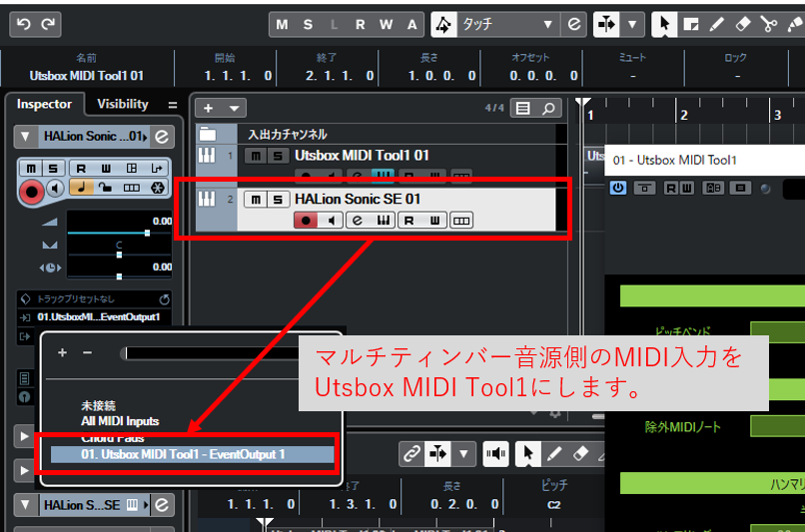Toggle record enable on HALion Sonic SE 01 track

(306, 221)
